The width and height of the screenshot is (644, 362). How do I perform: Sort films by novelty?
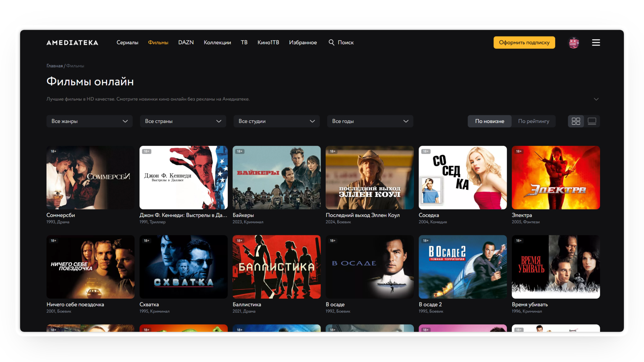point(490,121)
